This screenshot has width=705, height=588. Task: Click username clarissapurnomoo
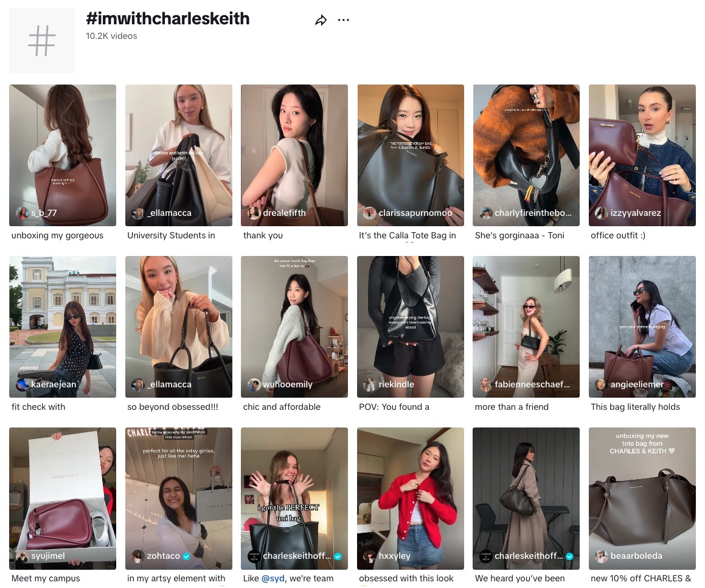[x=415, y=213]
